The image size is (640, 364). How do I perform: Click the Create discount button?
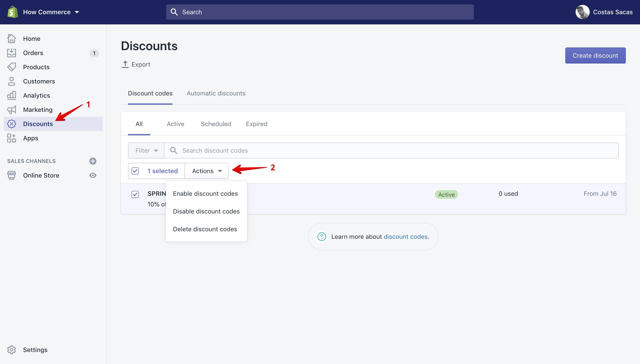coord(595,55)
